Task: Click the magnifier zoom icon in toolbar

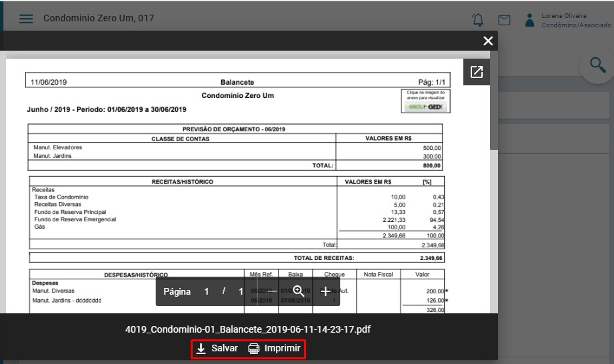Action: pyautogui.click(x=299, y=291)
